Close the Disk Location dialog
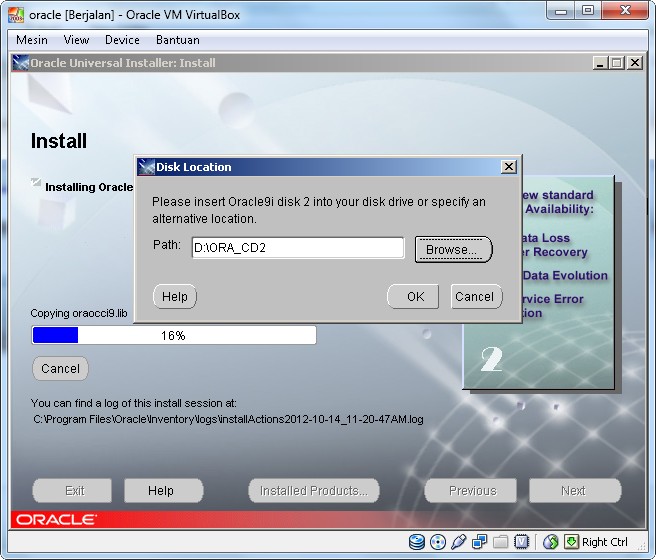This screenshot has width=656, height=560. pos(508,167)
